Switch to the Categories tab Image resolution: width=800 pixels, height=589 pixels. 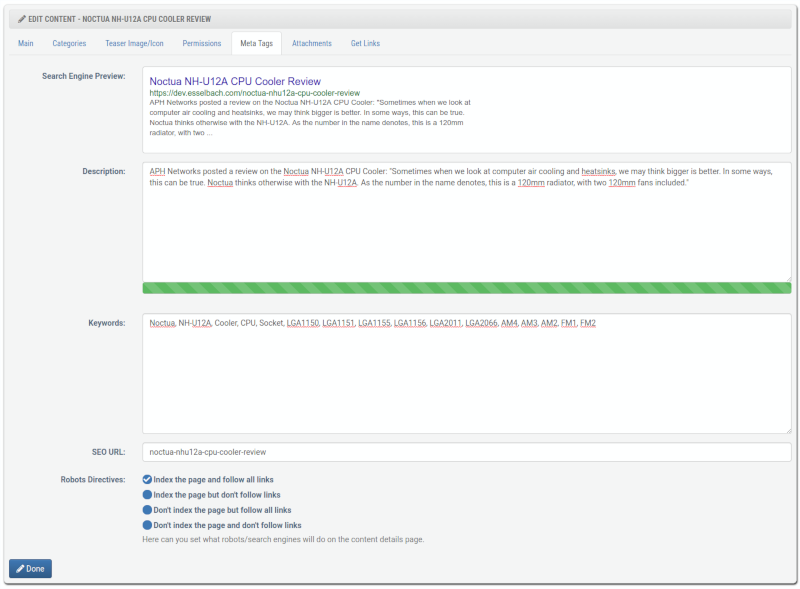click(69, 43)
